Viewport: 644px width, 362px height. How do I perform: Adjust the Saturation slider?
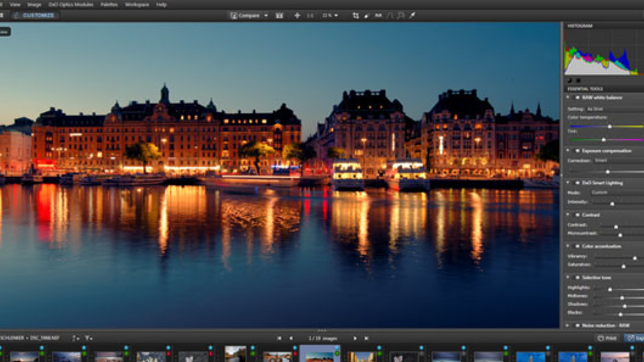[624, 267]
